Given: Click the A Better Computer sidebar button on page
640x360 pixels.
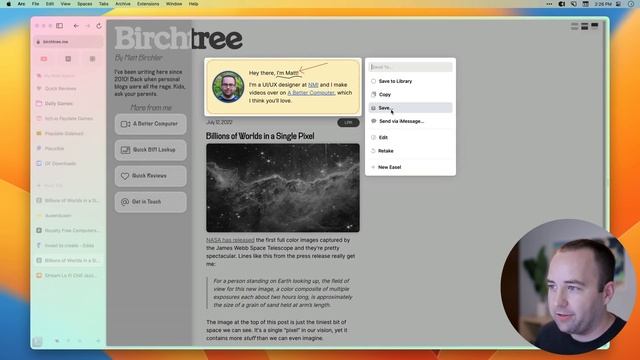Looking at the screenshot, I should 151,124.
